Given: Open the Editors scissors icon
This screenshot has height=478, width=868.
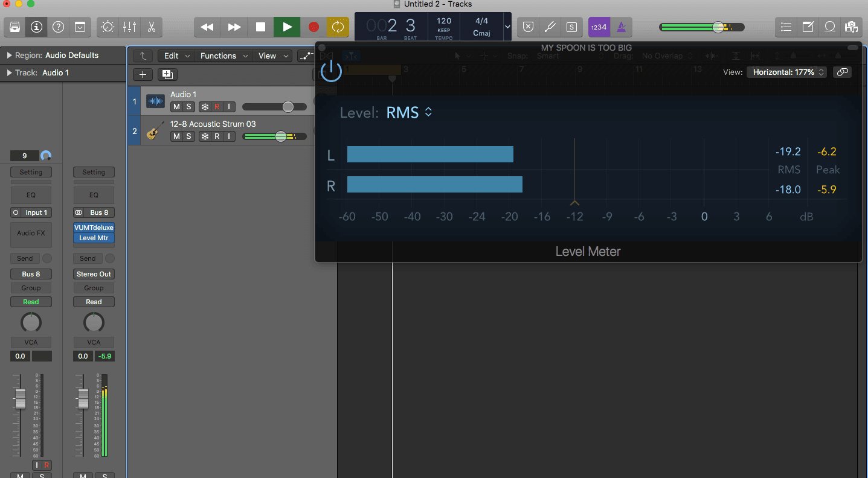Looking at the screenshot, I should pyautogui.click(x=151, y=27).
